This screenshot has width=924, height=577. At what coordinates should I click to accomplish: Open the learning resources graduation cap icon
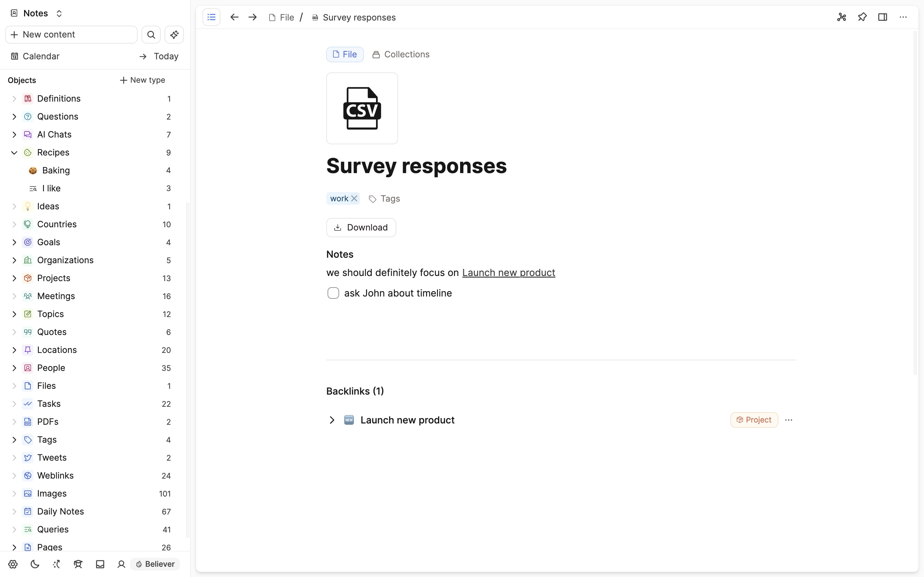coord(78,564)
